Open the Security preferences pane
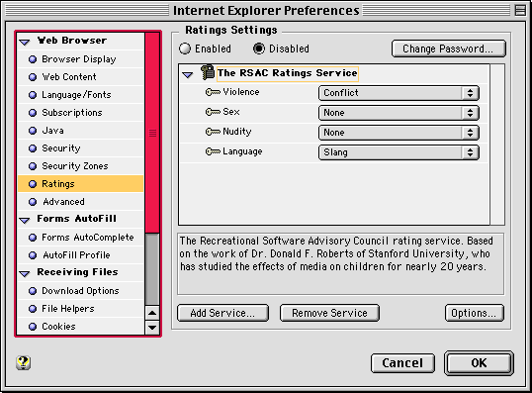532x393 pixels. (81, 148)
